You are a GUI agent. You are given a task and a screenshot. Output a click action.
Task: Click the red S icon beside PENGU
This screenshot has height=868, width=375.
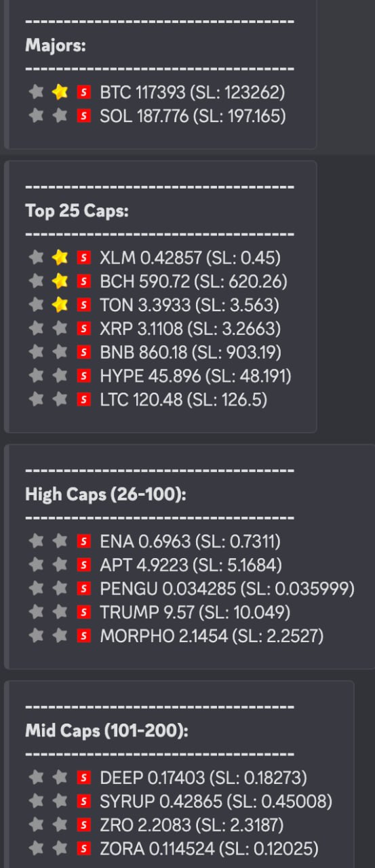(83, 589)
